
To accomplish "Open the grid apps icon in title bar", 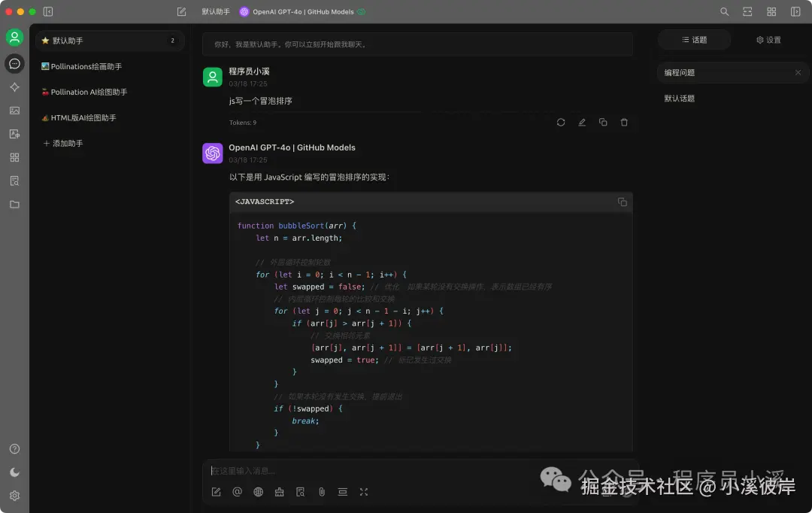I will (771, 11).
